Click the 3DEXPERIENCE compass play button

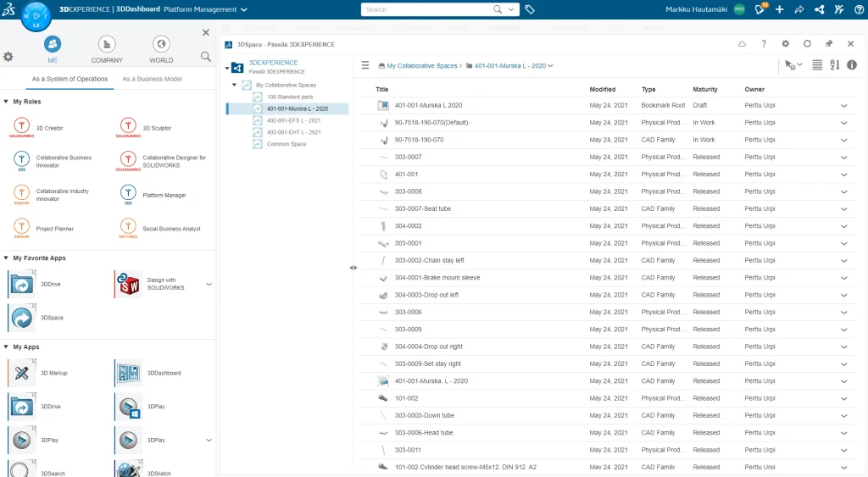pos(36,15)
